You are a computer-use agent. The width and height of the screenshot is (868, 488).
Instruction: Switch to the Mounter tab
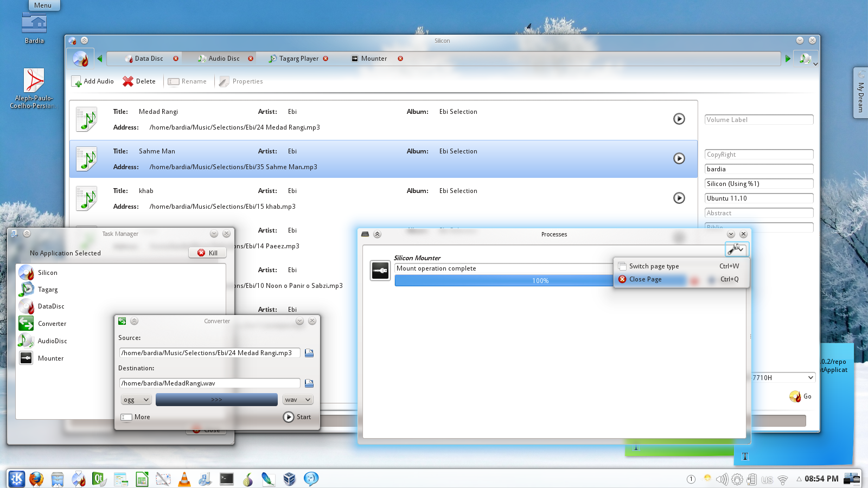[369, 59]
